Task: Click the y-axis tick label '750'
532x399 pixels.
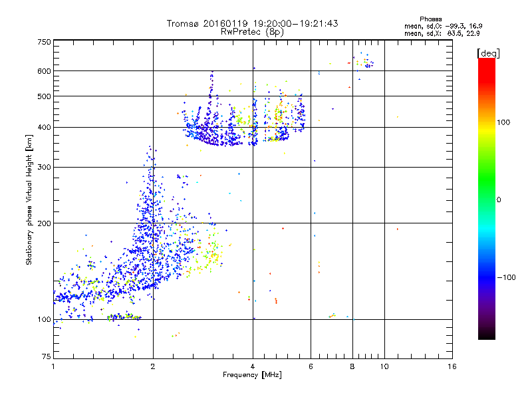Action: (44, 42)
